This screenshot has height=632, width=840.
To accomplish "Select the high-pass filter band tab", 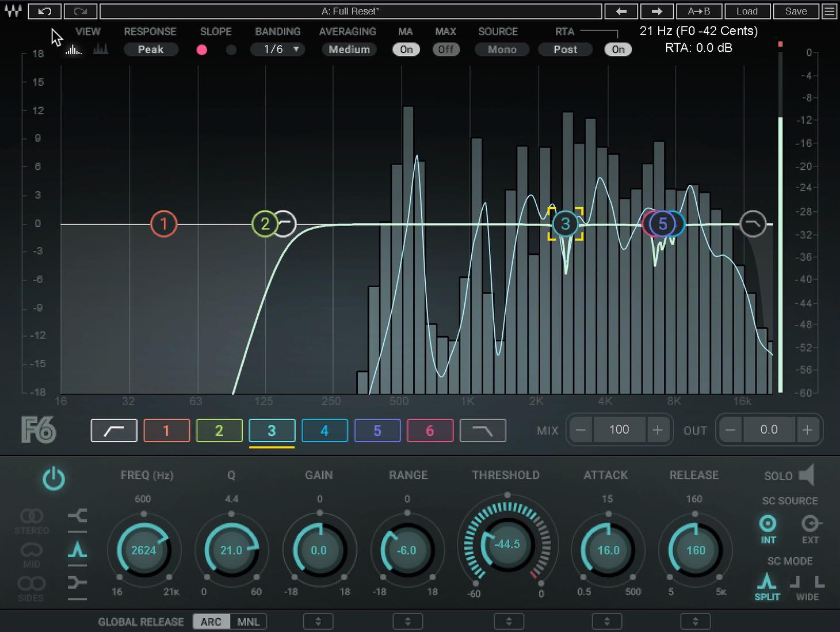I will pos(114,431).
